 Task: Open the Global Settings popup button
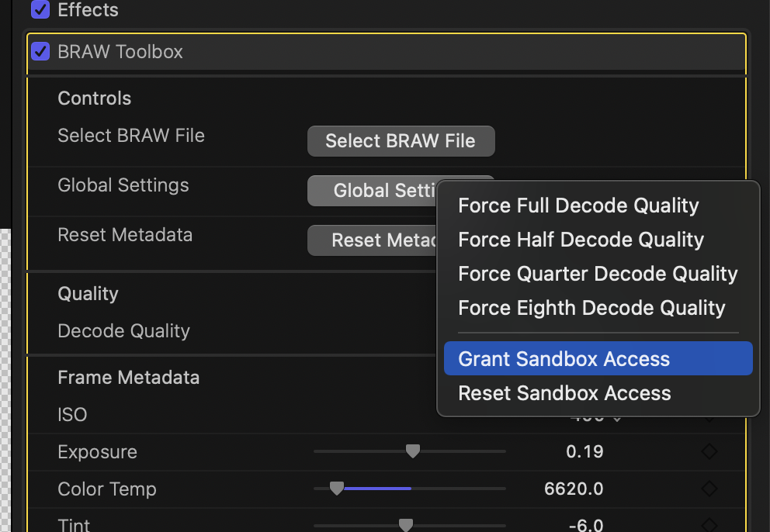coord(373,191)
